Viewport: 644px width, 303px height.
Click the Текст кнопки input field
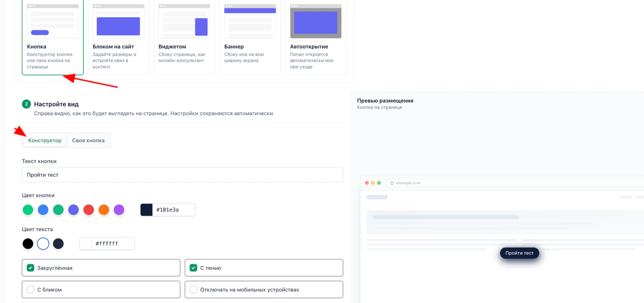pyautogui.click(x=182, y=175)
